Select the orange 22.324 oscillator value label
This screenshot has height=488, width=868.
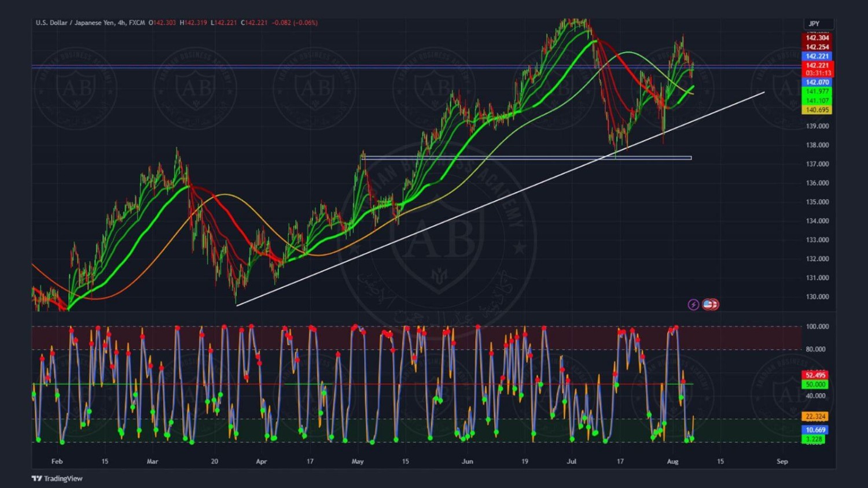[815, 416]
